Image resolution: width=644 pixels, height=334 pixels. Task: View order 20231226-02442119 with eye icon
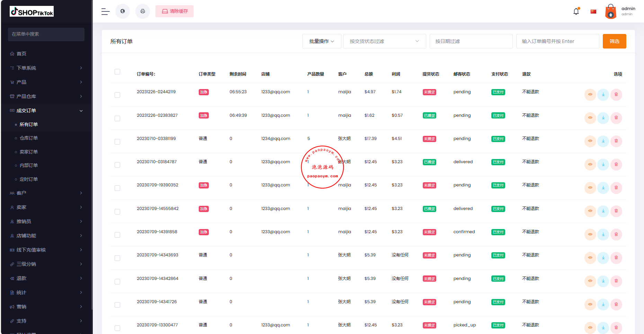[x=590, y=95]
